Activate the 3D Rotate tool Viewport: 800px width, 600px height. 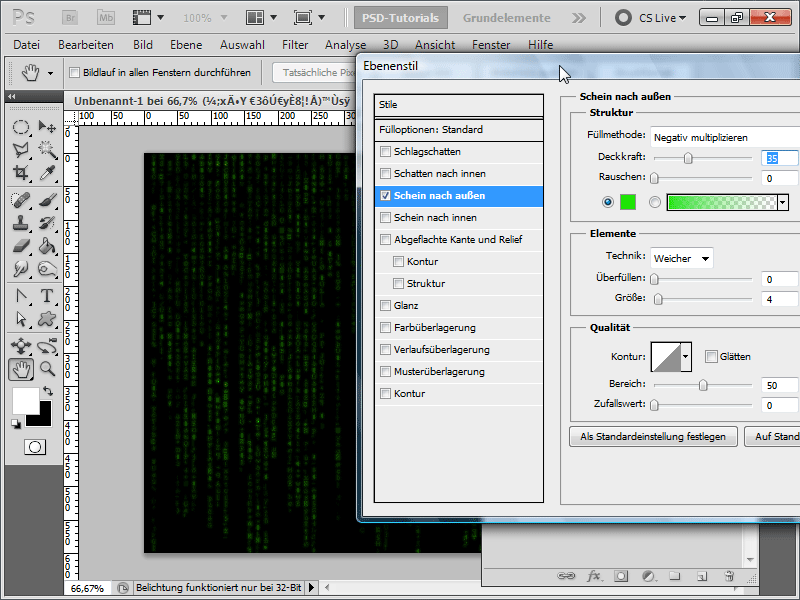tap(20, 346)
